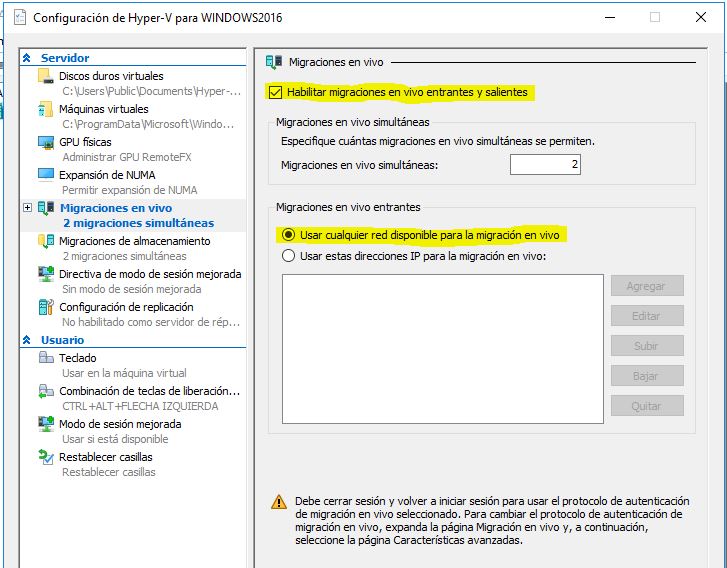Click the Teclado item label
This screenshot has width=727, height=568.
pyautogui.click(x=77, y=358)
